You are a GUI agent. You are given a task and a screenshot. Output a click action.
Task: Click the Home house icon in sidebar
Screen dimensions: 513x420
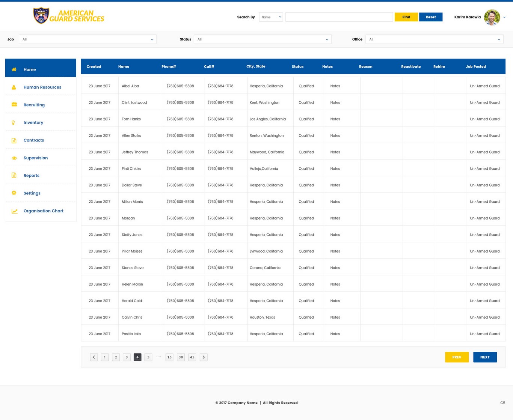14,69
